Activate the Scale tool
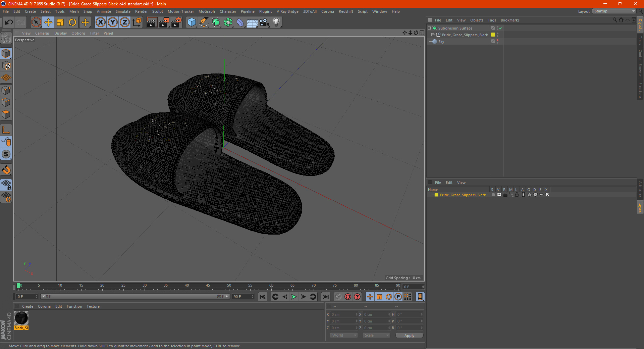The width and height of the screenshot is (644, 349). point(60,22)
